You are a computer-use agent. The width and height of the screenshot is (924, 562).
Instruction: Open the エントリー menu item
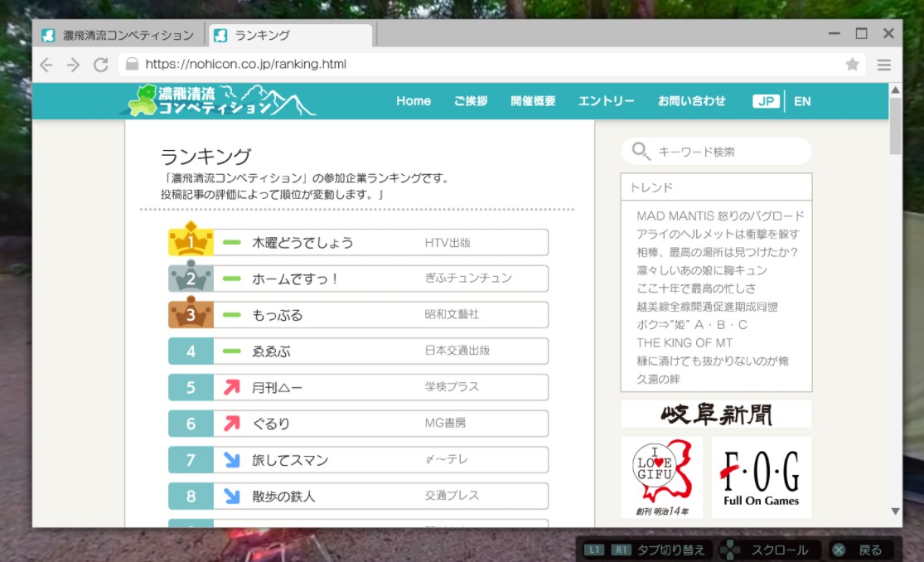coord(606,101)
